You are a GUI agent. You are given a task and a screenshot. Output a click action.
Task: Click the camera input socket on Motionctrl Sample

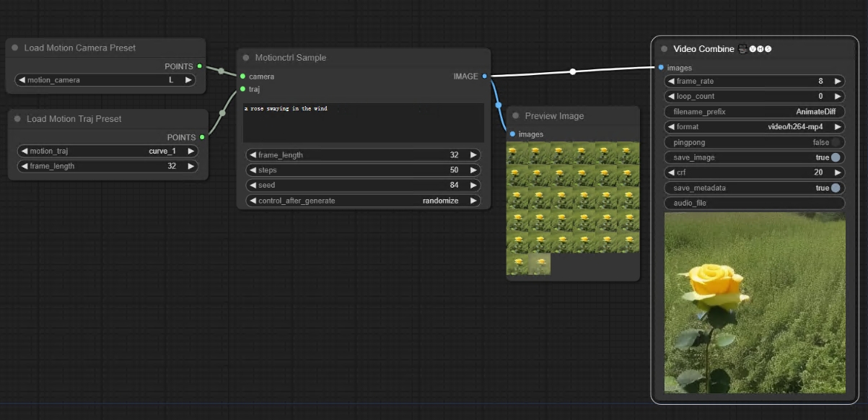click(x=242, y=76)
